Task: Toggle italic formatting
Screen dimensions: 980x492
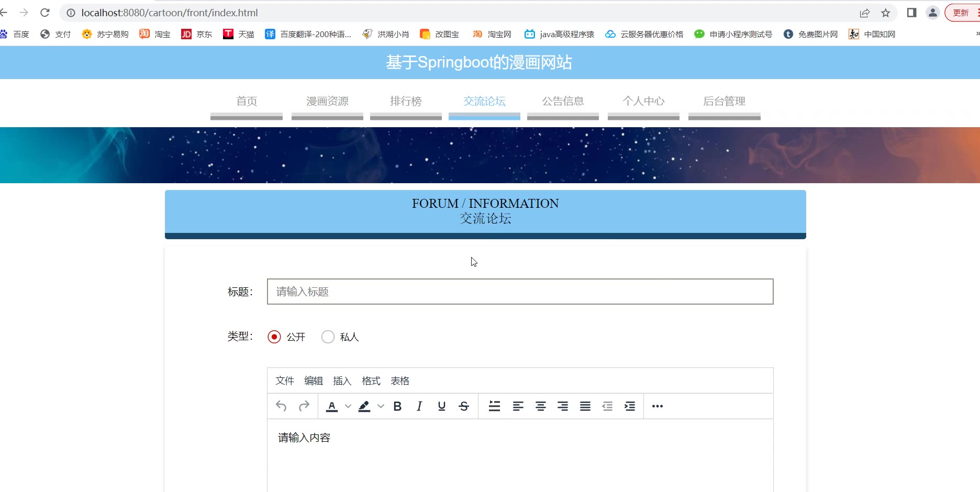Action: point(419,406)
